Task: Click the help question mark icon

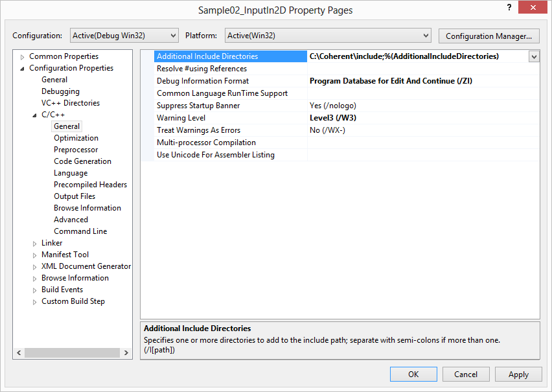Action: pos(507,6)
